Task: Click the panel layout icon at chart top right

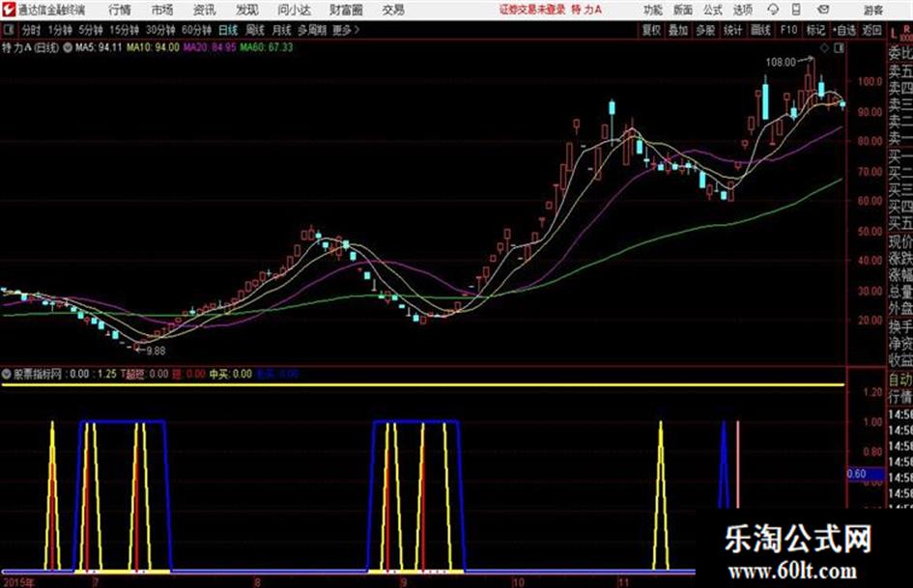Action: pos(839,48)
